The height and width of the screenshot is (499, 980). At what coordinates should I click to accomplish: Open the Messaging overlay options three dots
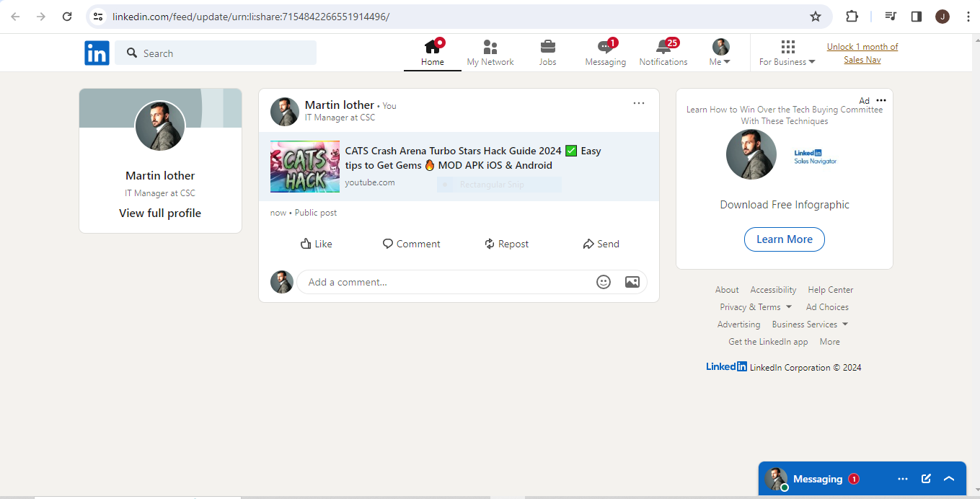pyautogui.click(x=903, y=479)
